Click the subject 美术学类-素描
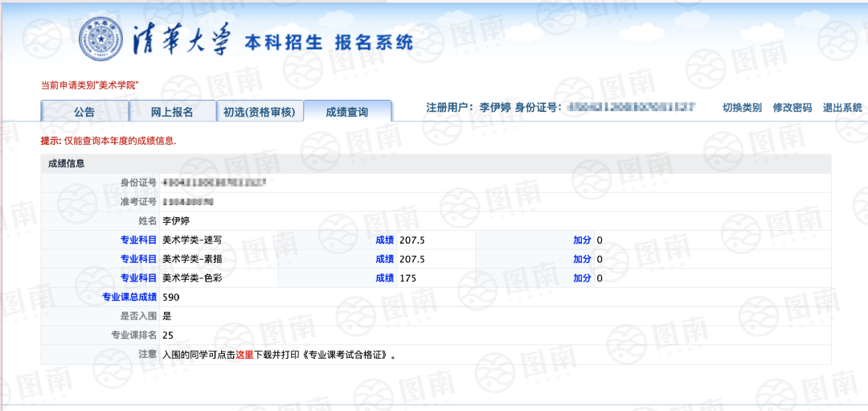This screenshot has height=411, width=868. click(193, 259)
